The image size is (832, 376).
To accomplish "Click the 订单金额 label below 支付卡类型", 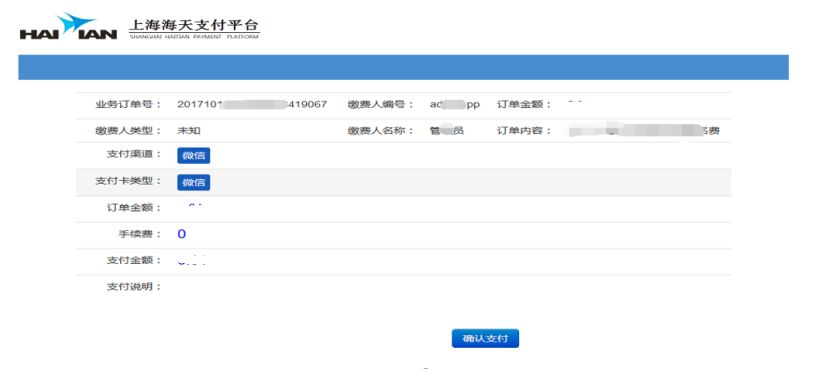I will point(134,207).
